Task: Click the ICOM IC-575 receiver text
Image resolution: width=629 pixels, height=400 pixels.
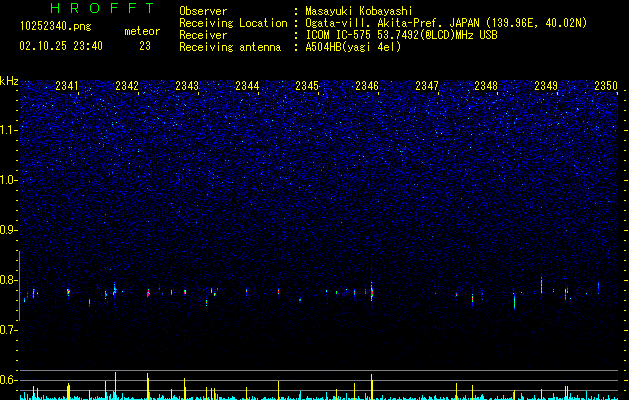Action: [401, 35]
